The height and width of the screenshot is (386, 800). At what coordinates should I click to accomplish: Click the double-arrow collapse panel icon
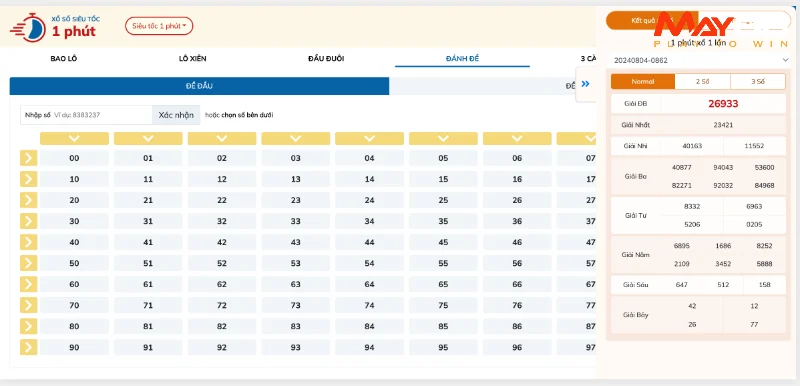tap(585, 84)
